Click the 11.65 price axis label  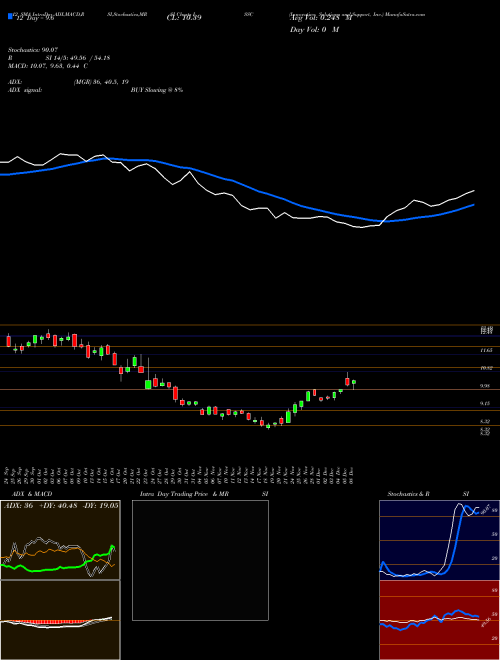coord(486,350)
